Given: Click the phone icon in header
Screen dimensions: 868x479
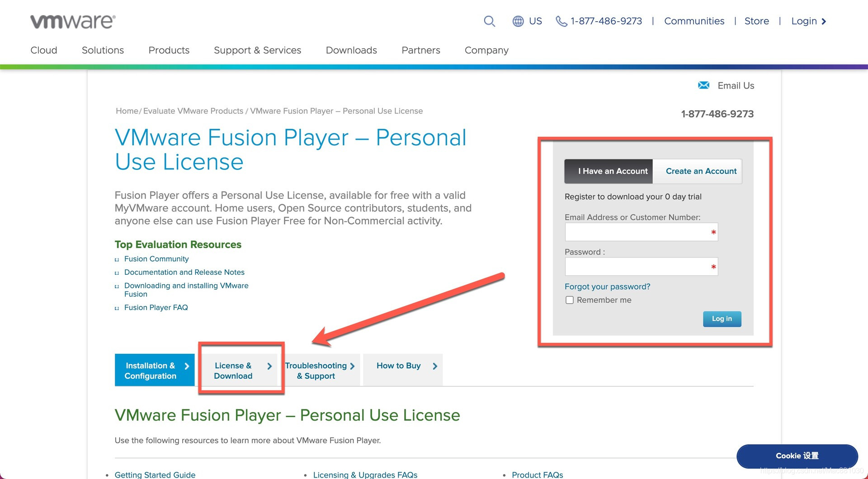Looking at the screenshot, I should [x=561, y=21].
